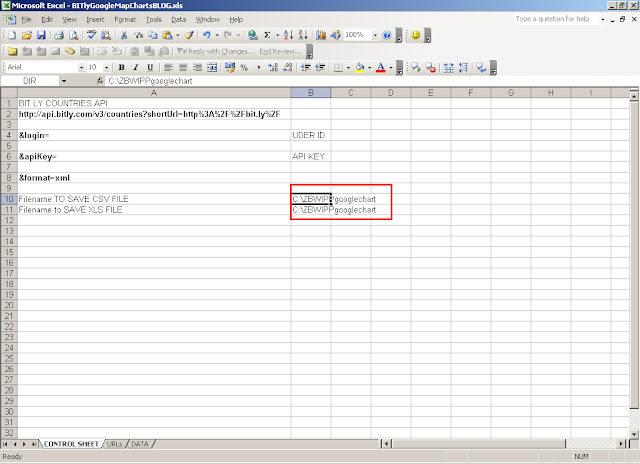Switch to the URLs sheet tab
The image size is (640, 464).
click(x=114, y=444)
